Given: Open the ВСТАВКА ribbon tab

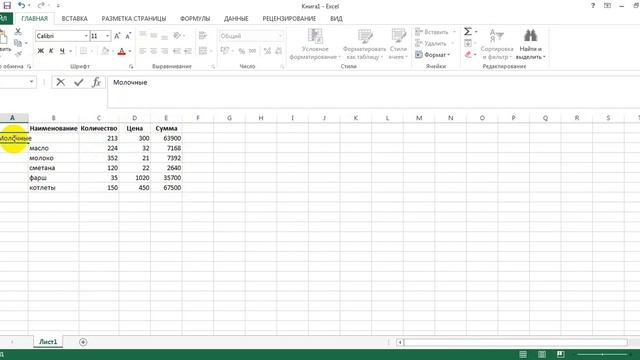Looking at the screenshot, I should pos(75,18).
